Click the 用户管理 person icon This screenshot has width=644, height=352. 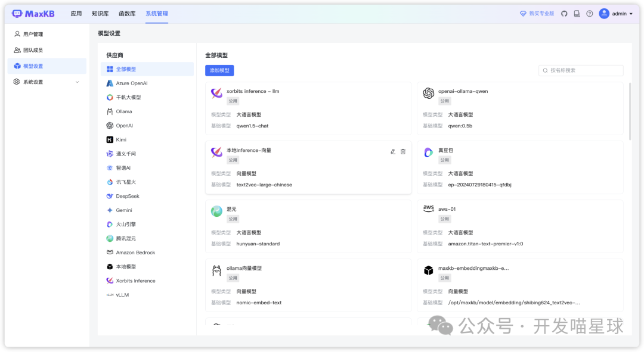point(17,34)
